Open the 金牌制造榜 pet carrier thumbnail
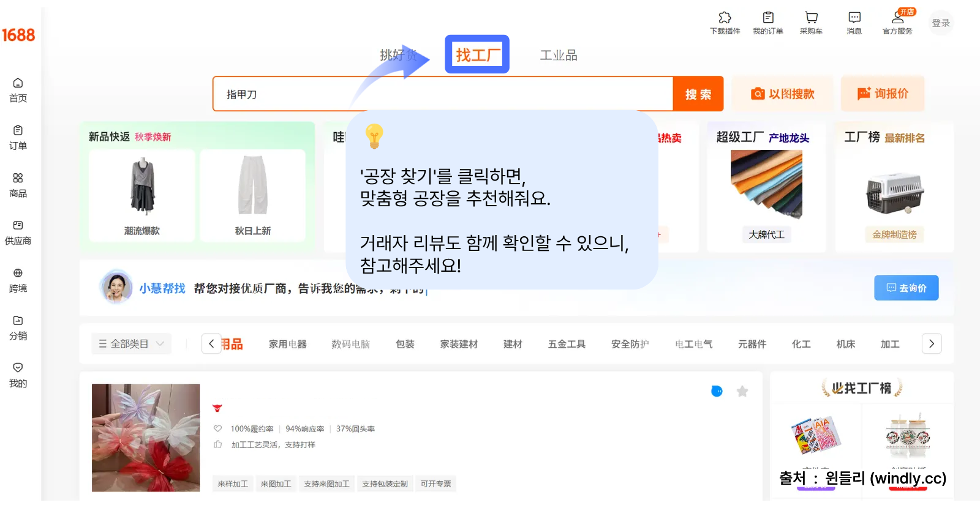The width and height of the screenshot is (980, 508). [894, 192]
